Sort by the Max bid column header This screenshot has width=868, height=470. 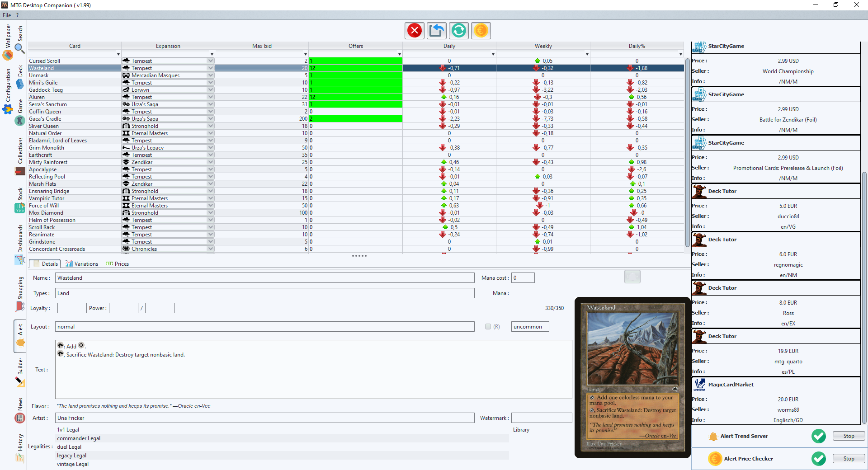pos(262,46)
